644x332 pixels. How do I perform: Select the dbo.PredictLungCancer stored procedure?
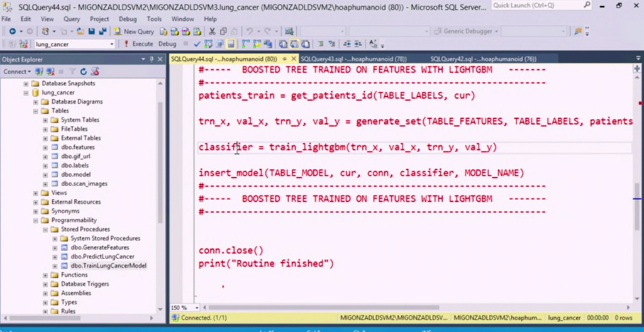103,257
